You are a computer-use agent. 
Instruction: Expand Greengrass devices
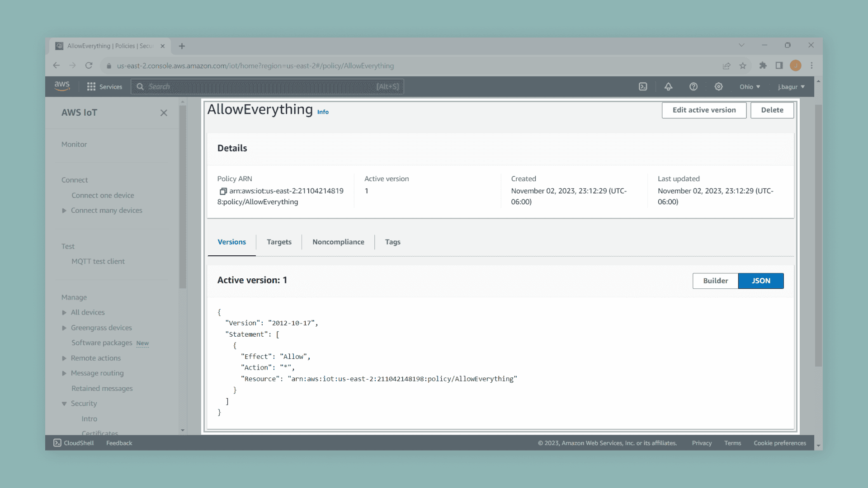(64, 328)
